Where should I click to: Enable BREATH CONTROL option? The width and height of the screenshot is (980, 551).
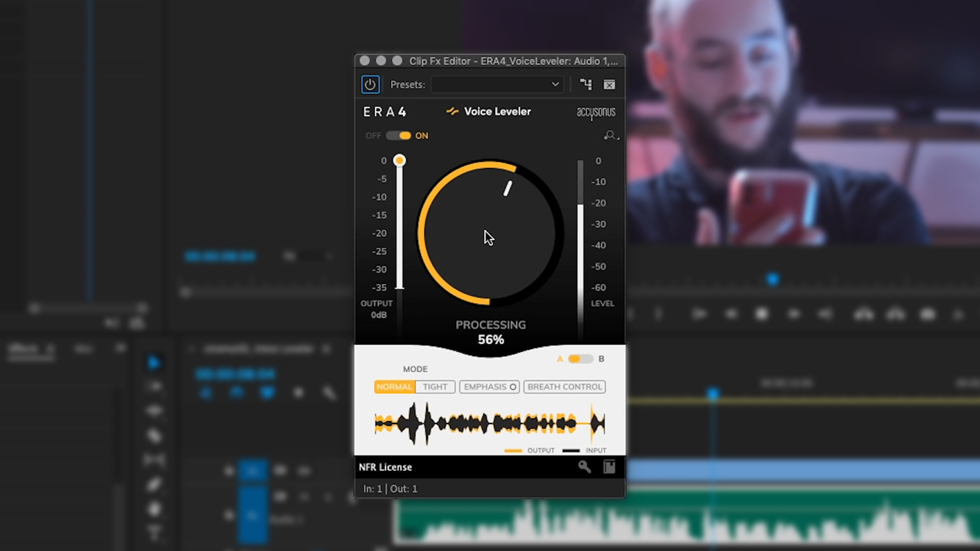[x=565, y=387]
